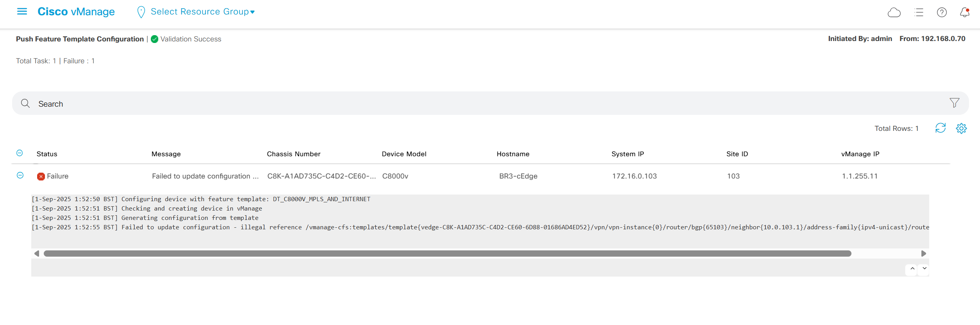This screenshot has height=325, width=980.
Task: Open the notifications bell
Action: (964, 12)
